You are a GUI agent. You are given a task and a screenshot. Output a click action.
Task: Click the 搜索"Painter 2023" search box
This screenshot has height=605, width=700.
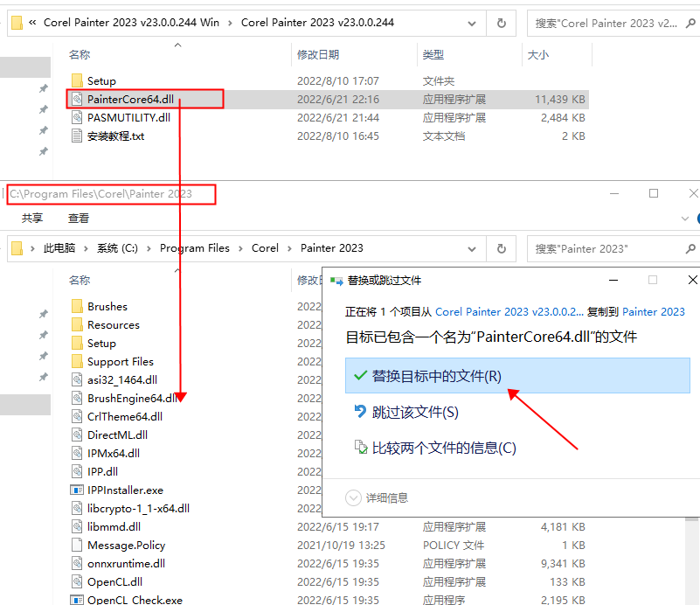(612, 248)
